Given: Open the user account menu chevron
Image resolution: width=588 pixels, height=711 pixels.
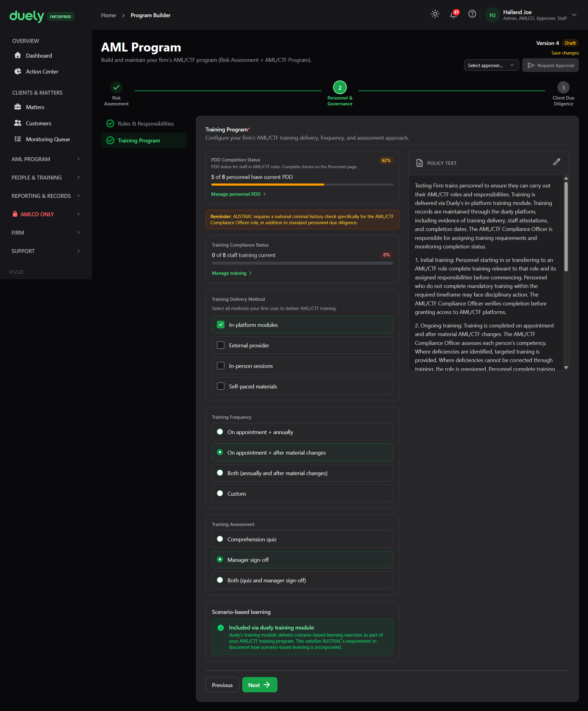Looking at the screenshot, I should coord(574,15).
